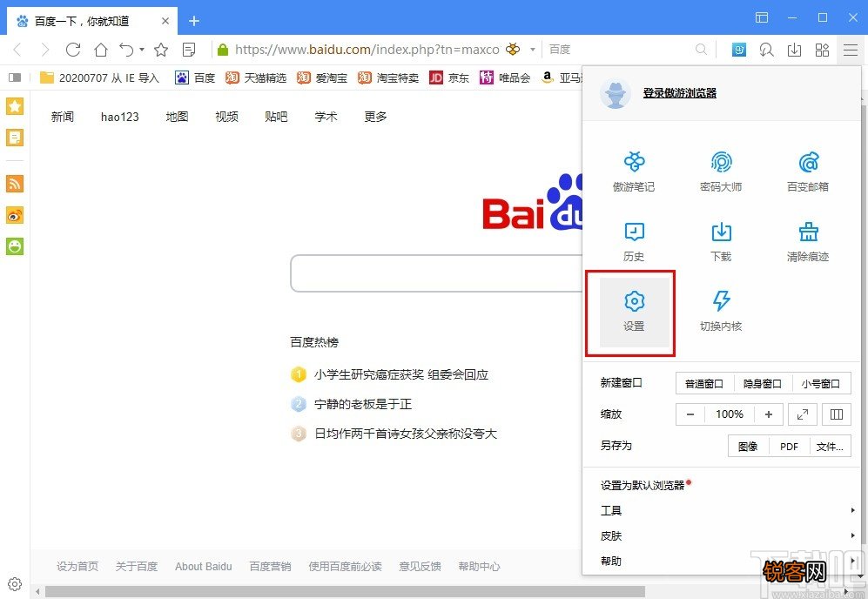The width and height of the screenshot is (868, 599).
Task: Open the 20200707 从 IE 导入 bookmark folder
Action: 99,77
